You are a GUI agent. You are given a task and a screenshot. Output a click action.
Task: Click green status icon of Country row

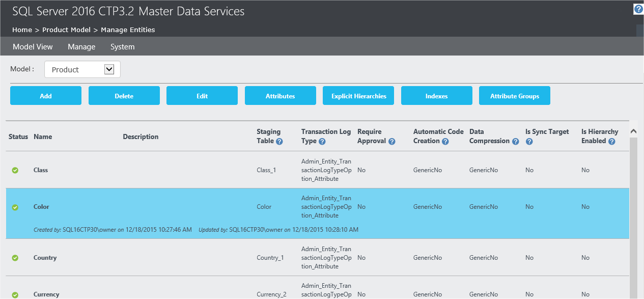click(x=15, y=258)
